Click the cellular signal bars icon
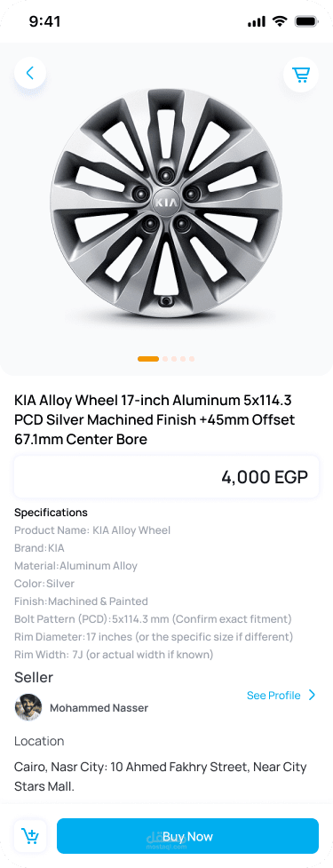333x868 pixels. 257,22
